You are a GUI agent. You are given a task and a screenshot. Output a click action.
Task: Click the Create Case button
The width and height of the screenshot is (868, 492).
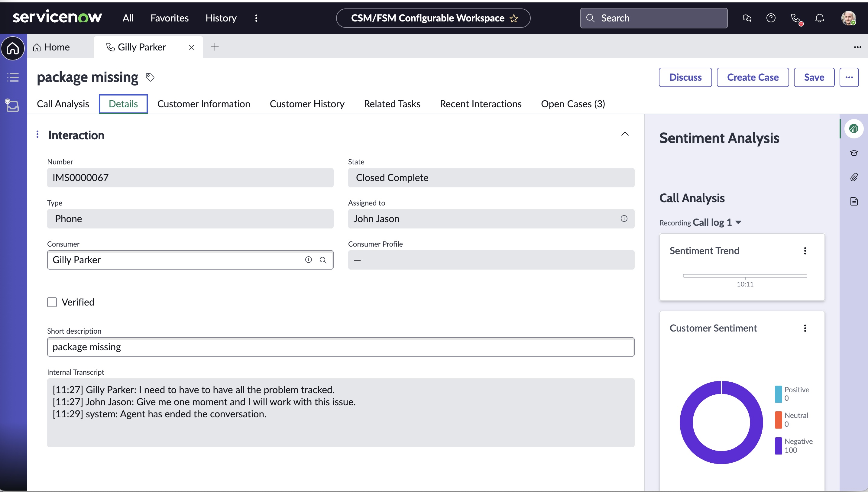(x=753, y=77)
